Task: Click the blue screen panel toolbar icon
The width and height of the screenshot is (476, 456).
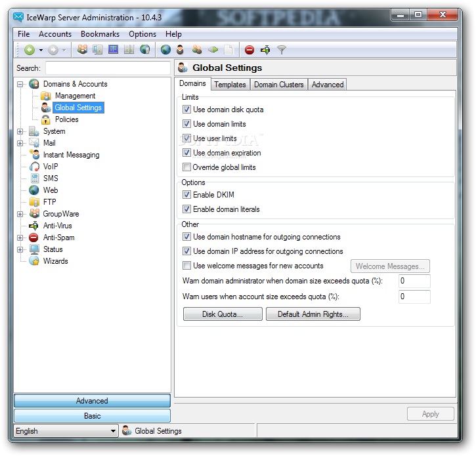Action: 113,49
